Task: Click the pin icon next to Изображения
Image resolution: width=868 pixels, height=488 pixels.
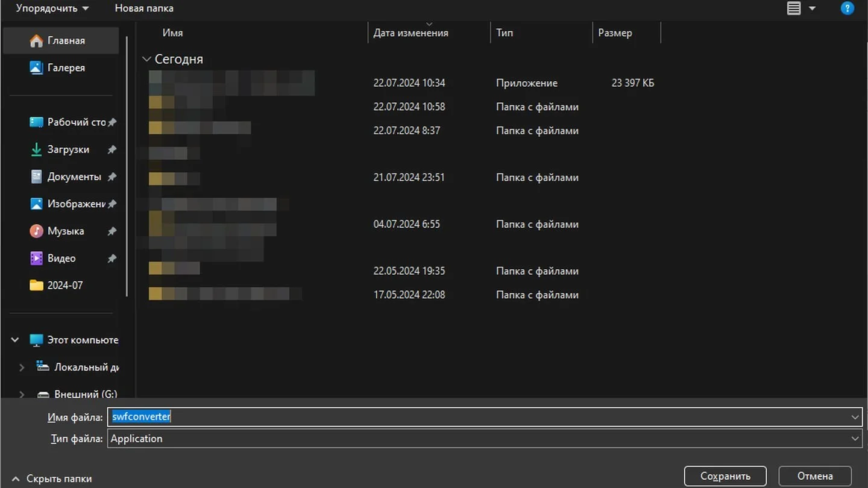Action: (x=112, y=204)
